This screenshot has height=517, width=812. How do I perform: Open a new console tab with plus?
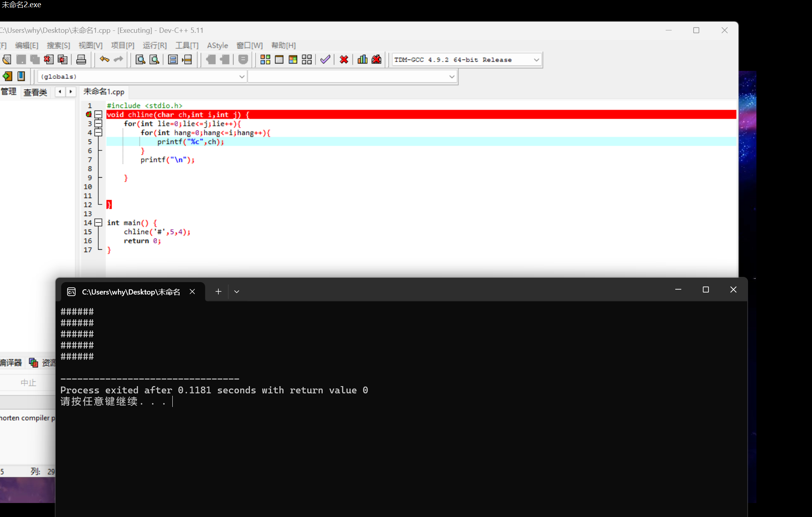(x=218, y=292)
